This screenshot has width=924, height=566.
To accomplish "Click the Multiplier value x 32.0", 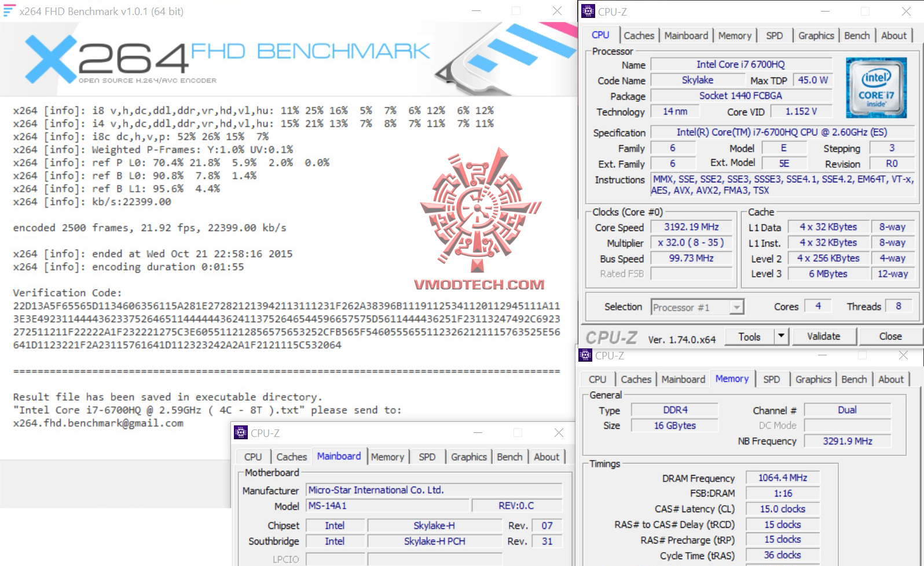I will pos(692,243).
